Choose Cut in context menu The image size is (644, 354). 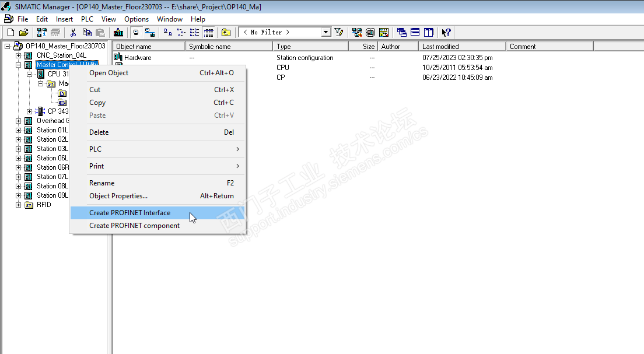157,90
